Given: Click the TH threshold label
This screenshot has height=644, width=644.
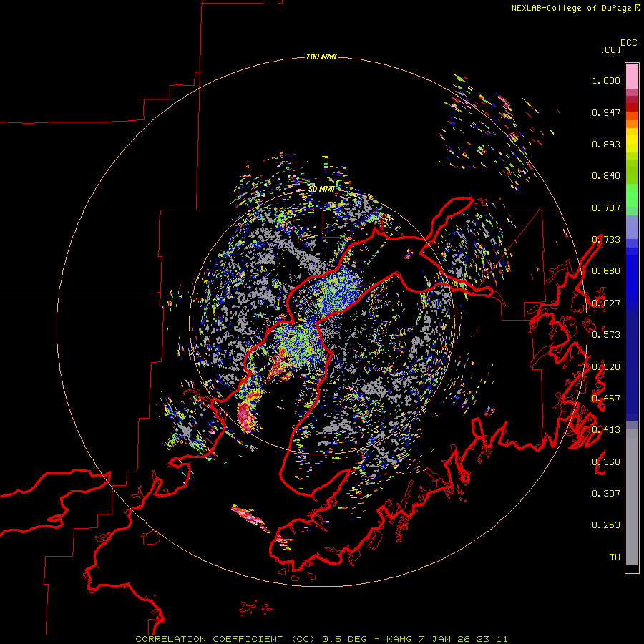Looking at the screenshot, I should point(615,557).
